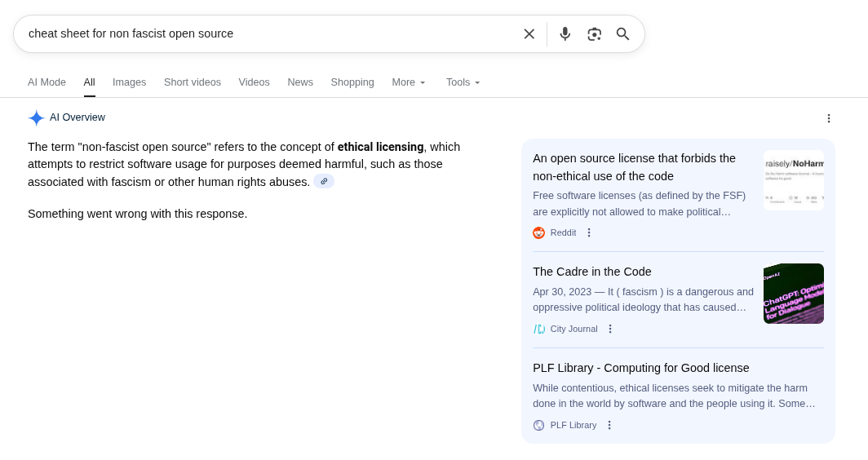
Task: Open 'The Cadre in the Code' article
Action: tap(591, 272)
